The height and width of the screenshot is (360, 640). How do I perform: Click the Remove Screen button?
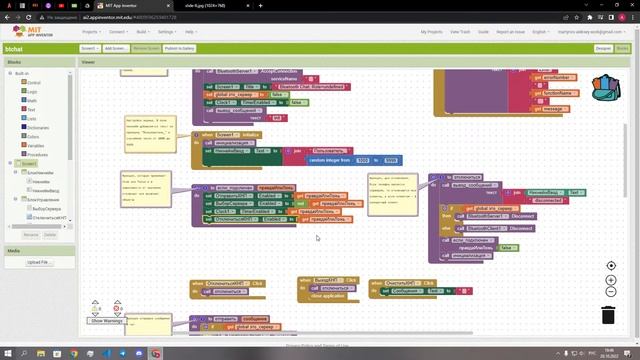(146, 49)
